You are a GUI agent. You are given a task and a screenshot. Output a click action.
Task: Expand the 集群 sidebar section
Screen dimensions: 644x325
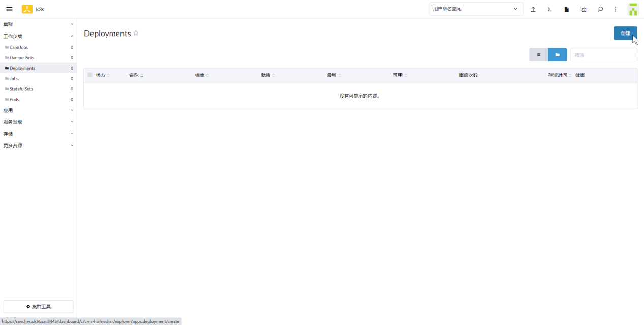click(38, 24)
